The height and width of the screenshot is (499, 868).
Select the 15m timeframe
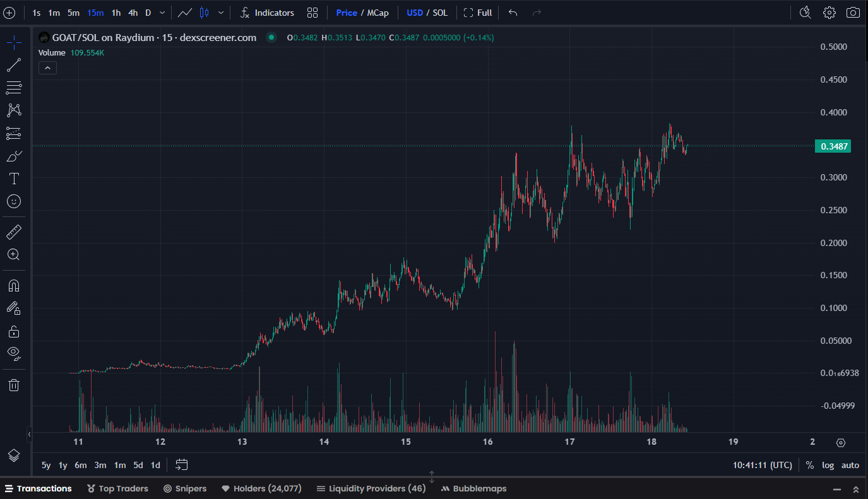pyautogui.click(x=95, y=13)
